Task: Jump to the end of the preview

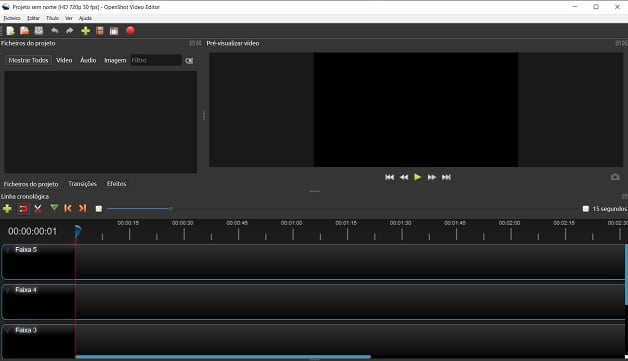Action: point(446,177)
